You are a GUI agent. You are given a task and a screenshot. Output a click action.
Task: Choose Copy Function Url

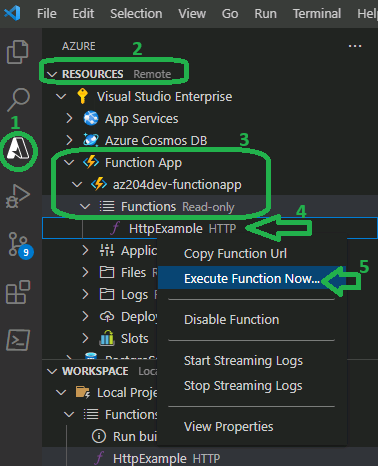pos(252,254)
